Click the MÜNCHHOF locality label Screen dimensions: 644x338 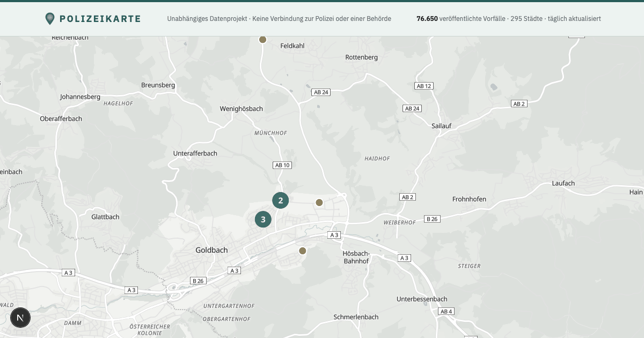tap(270, 133)
